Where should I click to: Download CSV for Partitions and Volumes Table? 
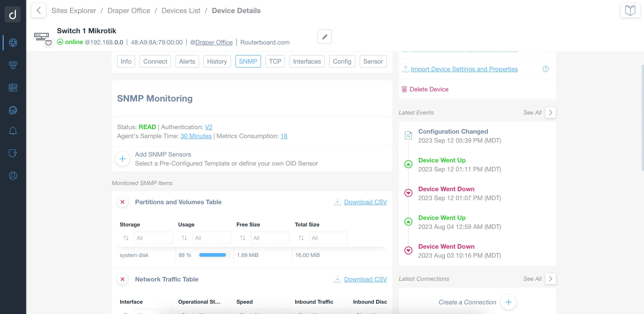(x=365, y=202)
